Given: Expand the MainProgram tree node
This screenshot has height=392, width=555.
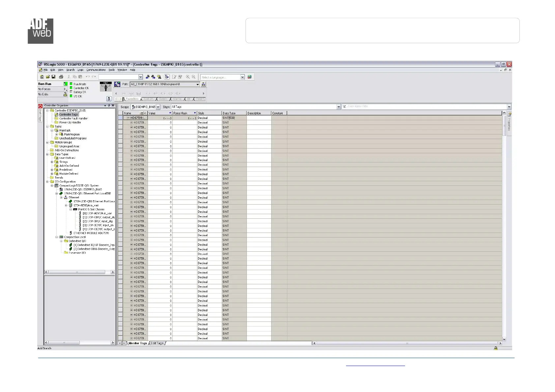Looking at the screenshot, I should coord(56,134).
